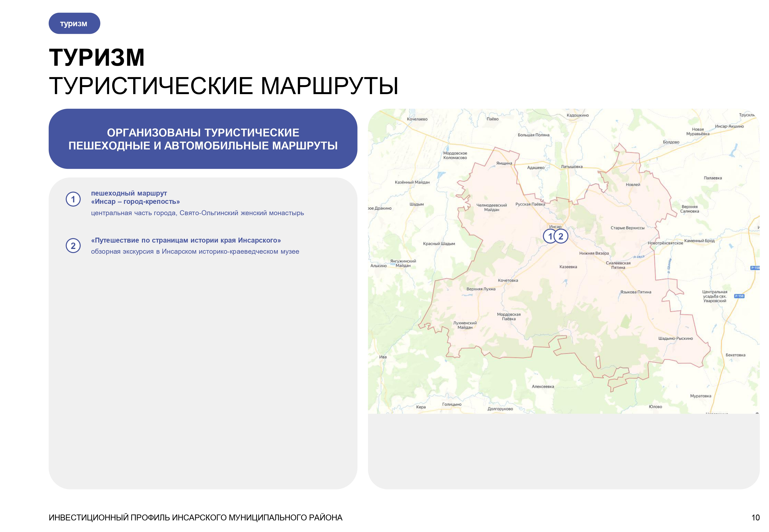The width and height of the screenshot is (769, 532).
Task: Click the list circle numbered 2 beside the museum route
Action: click(73, 246)
